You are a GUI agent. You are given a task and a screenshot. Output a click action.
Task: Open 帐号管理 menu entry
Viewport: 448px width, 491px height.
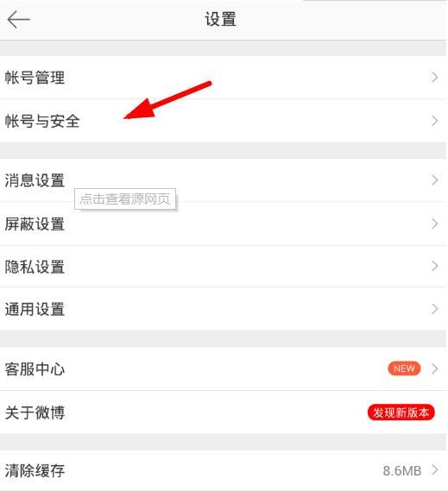point(223,78)
